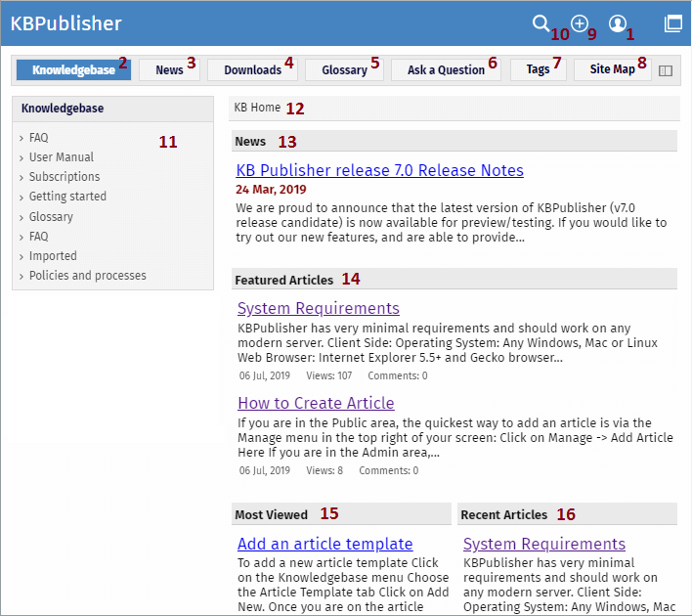Open the Subscriptions category
Screen dimensions: 692x616
[x=65, y=177]
